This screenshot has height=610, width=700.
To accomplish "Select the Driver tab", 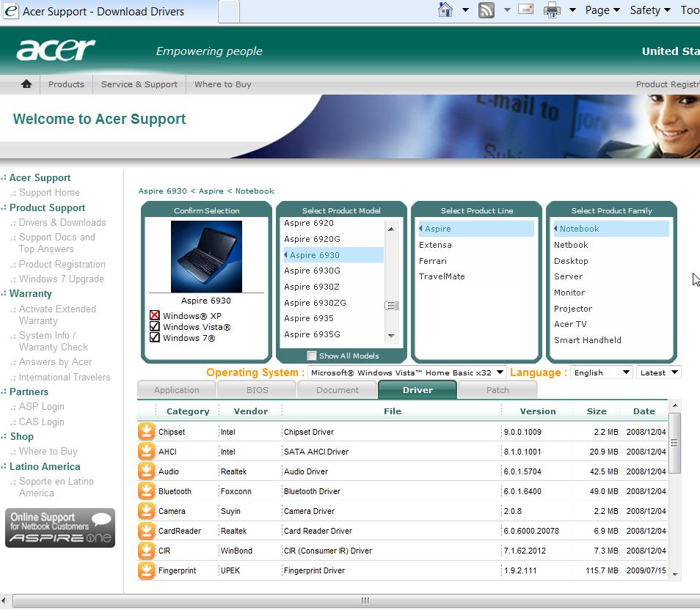I will click(x=418, y=390).
